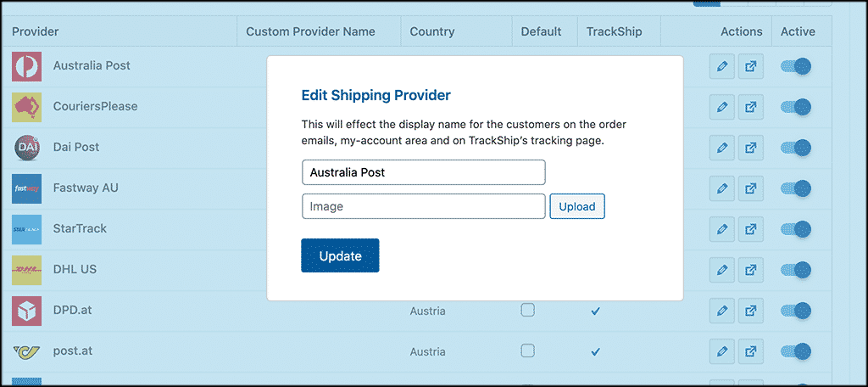The image size is (868, 387).
Task: Toggle DHL US active switch
Action: pyautogui.click(x=796, y=270)
